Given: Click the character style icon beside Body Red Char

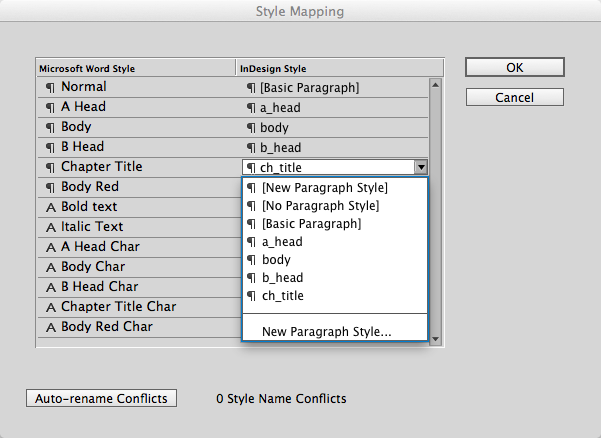Looking at the screenshot, I should tap(51, 327).
